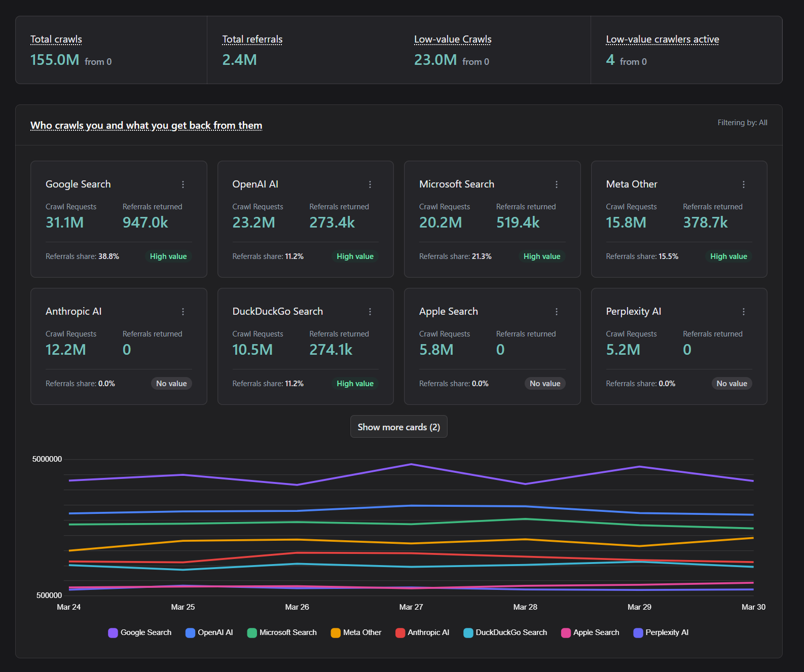Click the Total referrals heading
This screenshot has width=804, height=672.
(252, 40)
